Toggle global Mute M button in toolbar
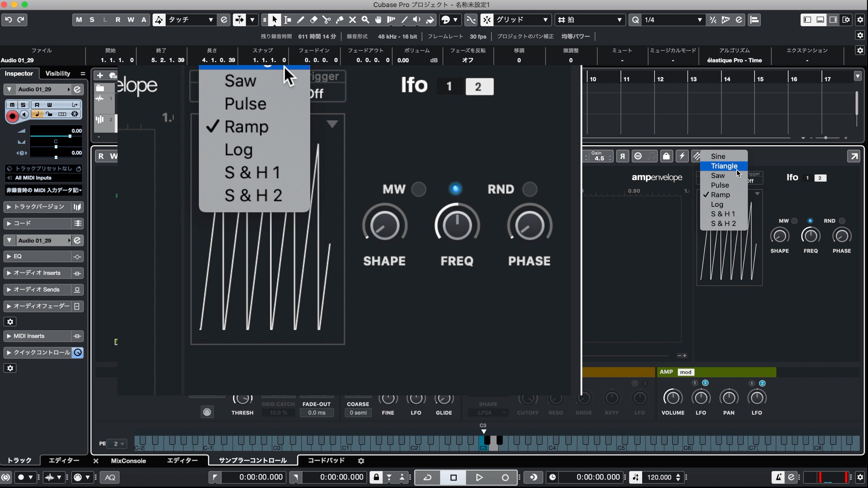Image resolution: width=868 pixels, height=488 pixels. click(x=79, y=20)
